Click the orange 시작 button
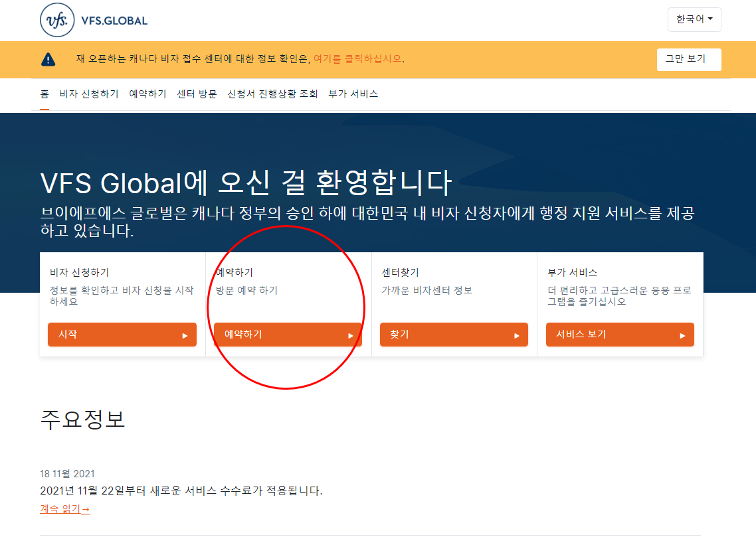This screenshot has width=756, height=543. 122,335
